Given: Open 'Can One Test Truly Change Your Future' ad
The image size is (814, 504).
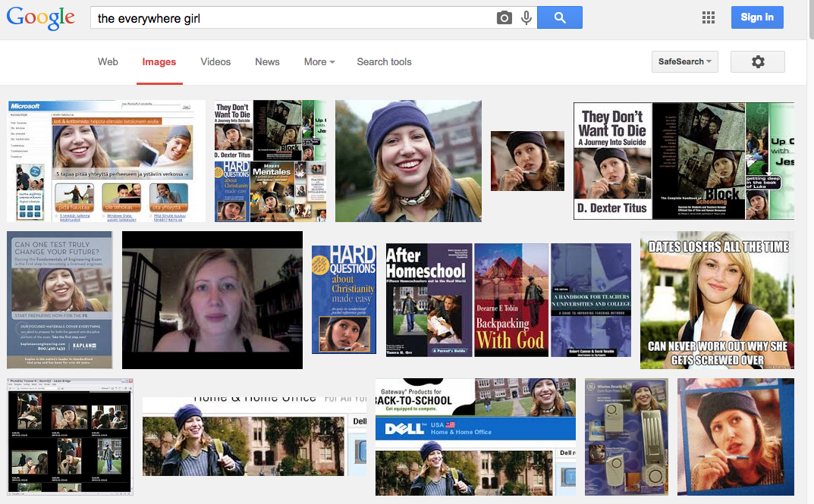Looking at the screenshot, I should (60, 300).
